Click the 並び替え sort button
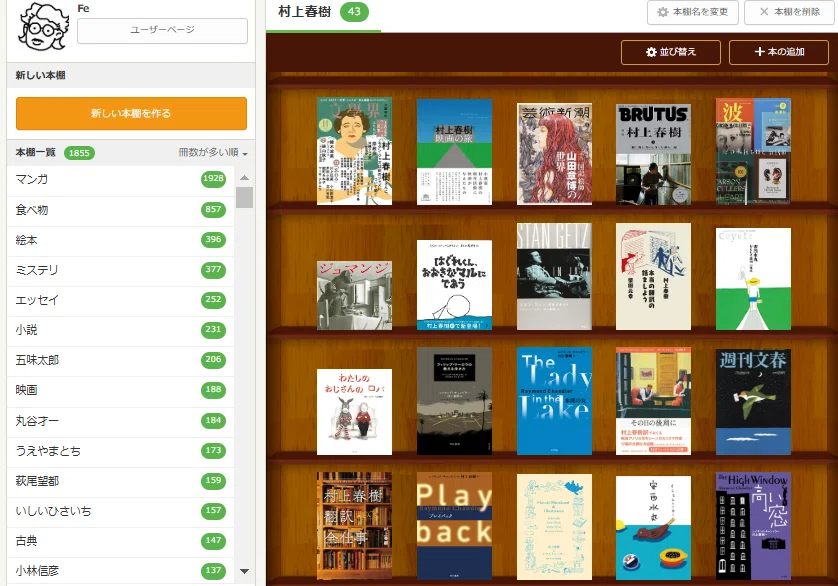The width and height of the screenshot is (838, 586). [x=671, y=52]
